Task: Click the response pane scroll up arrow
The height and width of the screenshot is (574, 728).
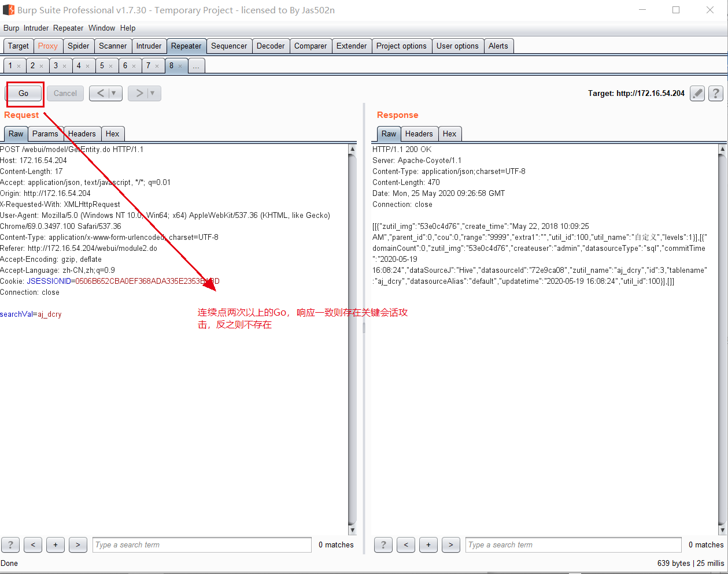Action: pos(722,149)
